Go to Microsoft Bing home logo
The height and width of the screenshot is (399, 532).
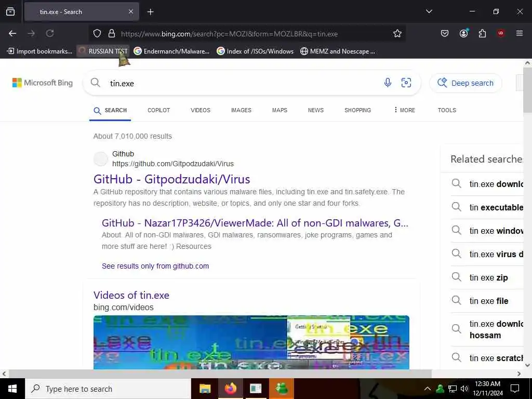(x=43, y=83)
